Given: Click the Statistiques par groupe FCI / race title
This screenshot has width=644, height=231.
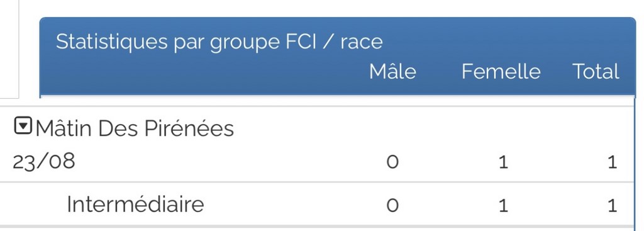Looking at the screenshot, I should [219, 42].
